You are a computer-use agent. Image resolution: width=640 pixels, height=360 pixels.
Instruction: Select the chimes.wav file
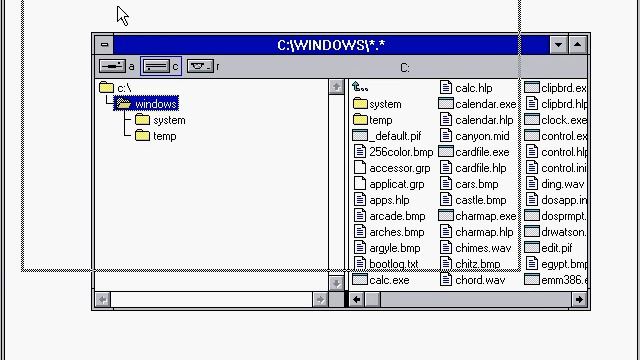pyautogui.click(x=475, y=248)
